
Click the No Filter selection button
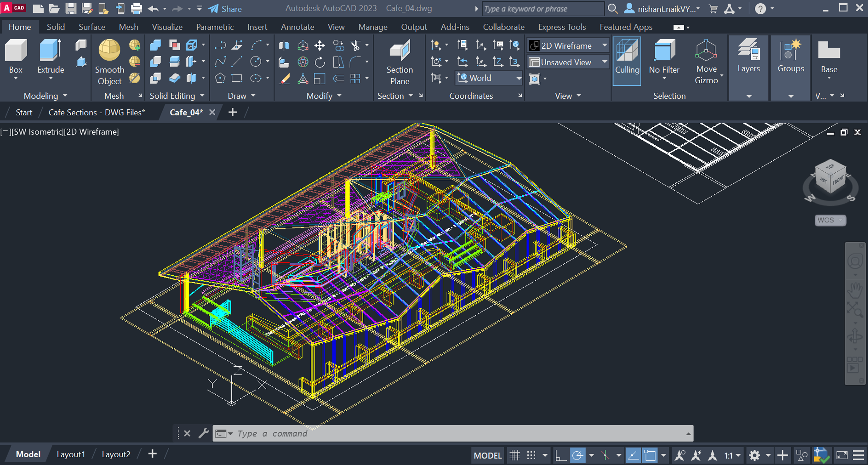click(x=663, y=60)
